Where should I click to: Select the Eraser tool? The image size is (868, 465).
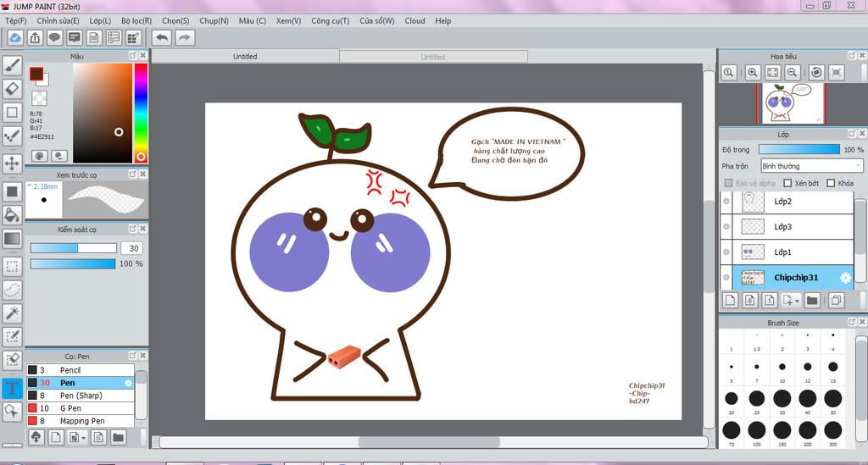12,89
